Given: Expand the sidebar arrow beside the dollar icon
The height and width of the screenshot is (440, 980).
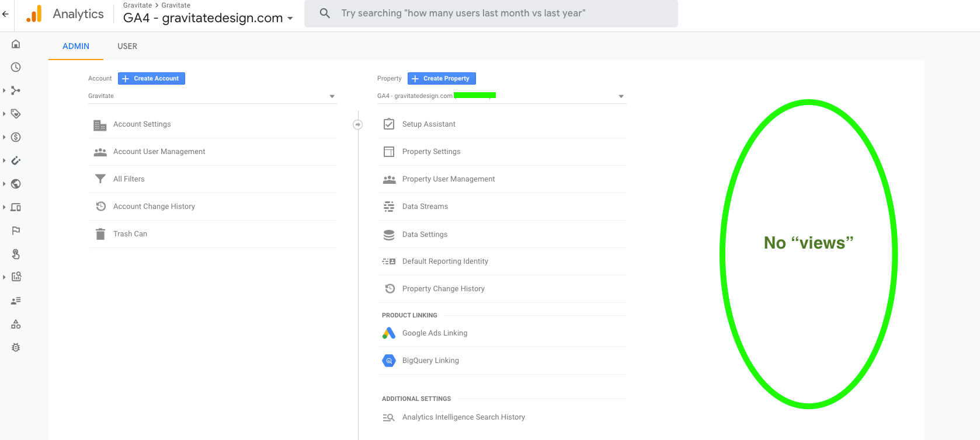Looking at the screenshot, I should pos(4,137).
